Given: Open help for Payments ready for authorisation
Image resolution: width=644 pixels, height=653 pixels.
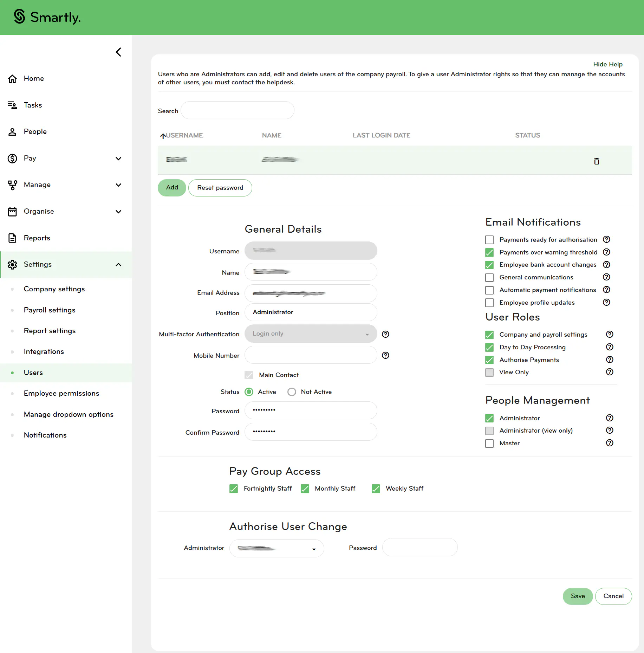Looking at the screenshot, I should click(x=606, y=239).
